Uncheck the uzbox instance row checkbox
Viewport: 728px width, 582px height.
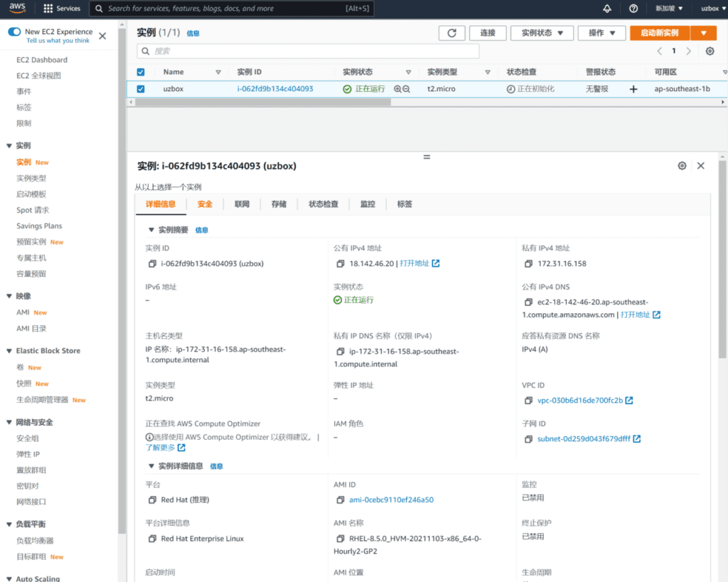140,89
